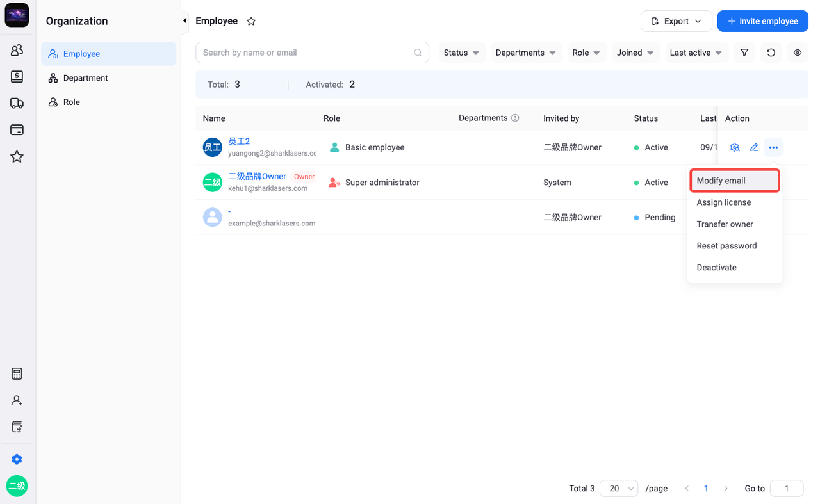Viewport: 820px width, 504px height.
Task: Open the app logo at sidebar top
Action: [17, 15]
